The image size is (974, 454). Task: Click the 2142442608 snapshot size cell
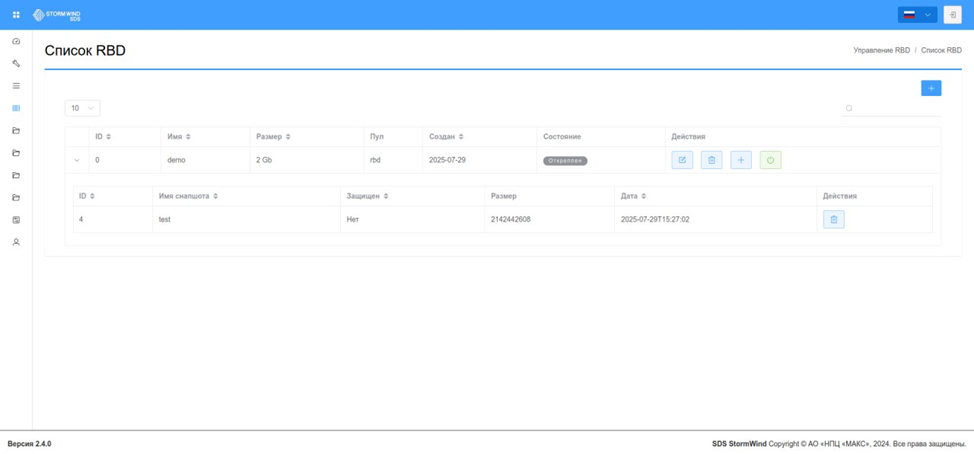click(550, 219)
